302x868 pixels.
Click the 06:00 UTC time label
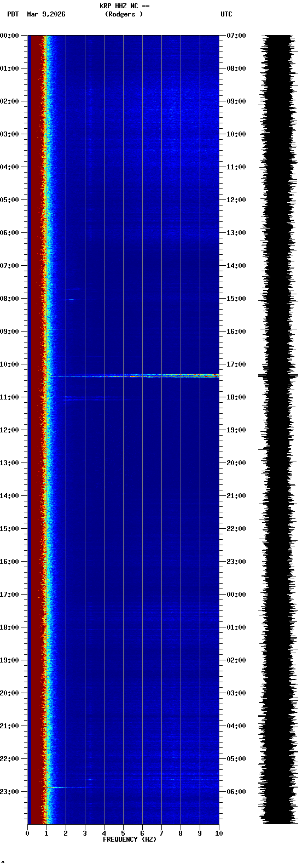[x=236, y=792]
